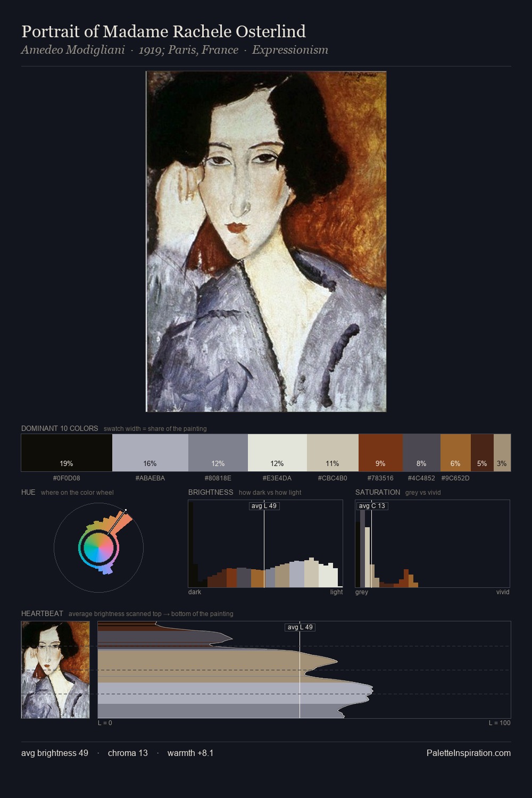Click the 'vivid' axis label under saturation

pos(503,592)
